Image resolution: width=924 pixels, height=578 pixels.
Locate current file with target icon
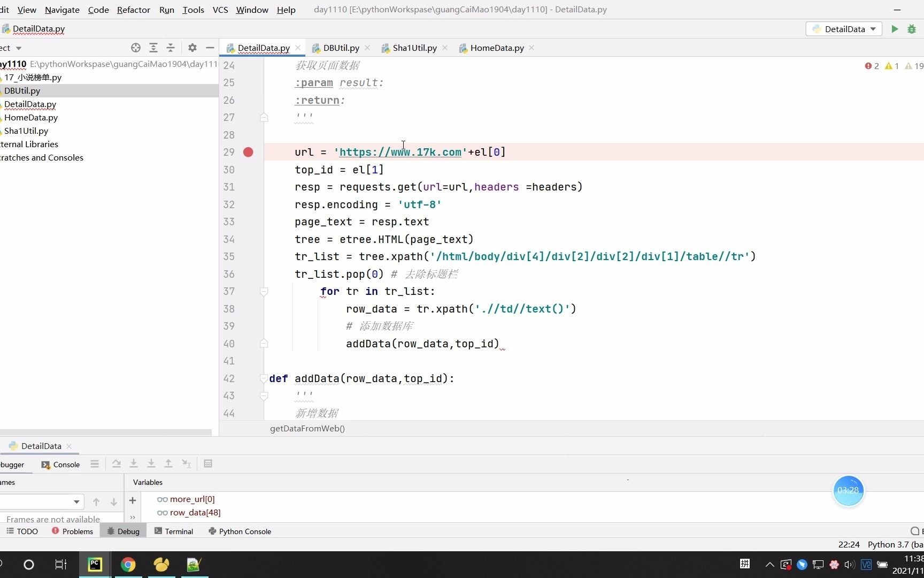[136, 48]
